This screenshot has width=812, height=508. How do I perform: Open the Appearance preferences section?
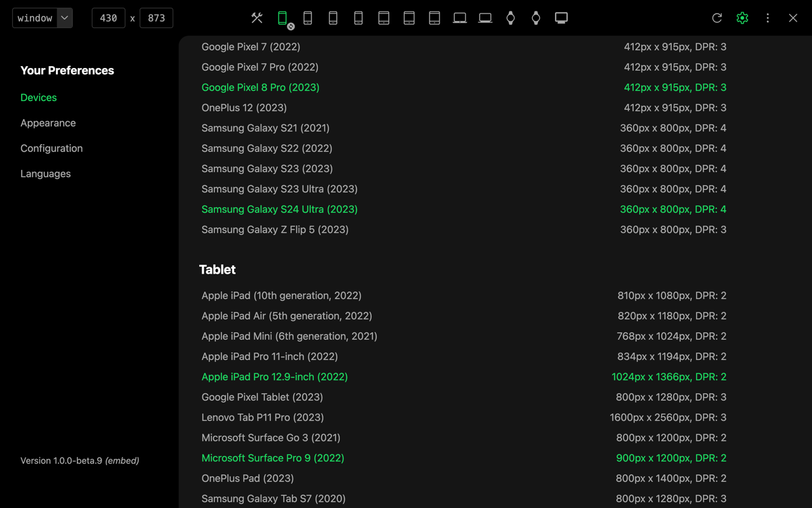coord(48,123)
